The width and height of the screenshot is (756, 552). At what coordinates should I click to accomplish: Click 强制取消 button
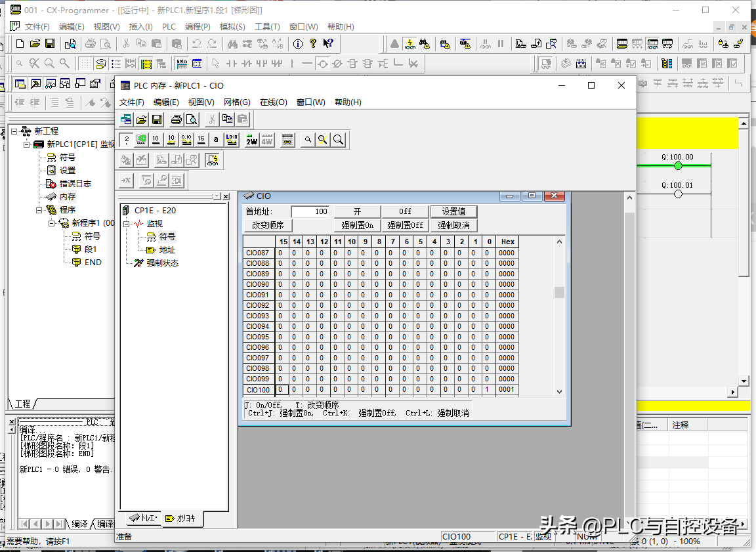coord(453,225)
